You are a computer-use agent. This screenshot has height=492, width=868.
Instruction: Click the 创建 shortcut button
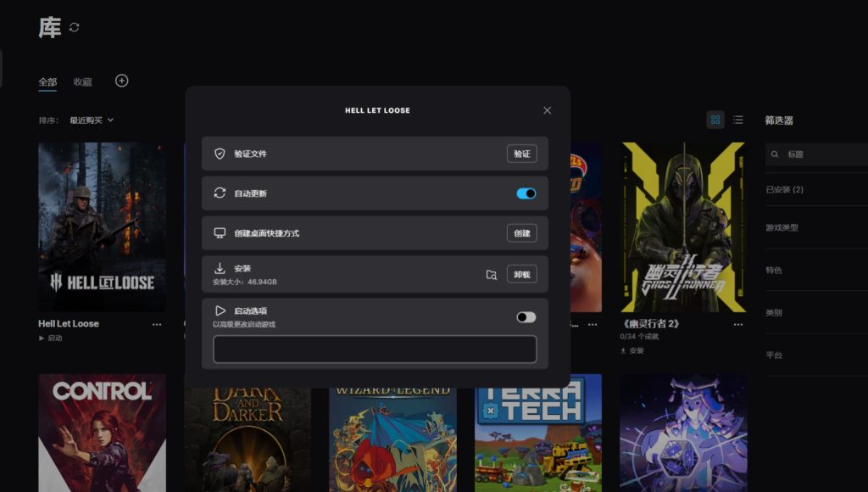coord(521,233)
